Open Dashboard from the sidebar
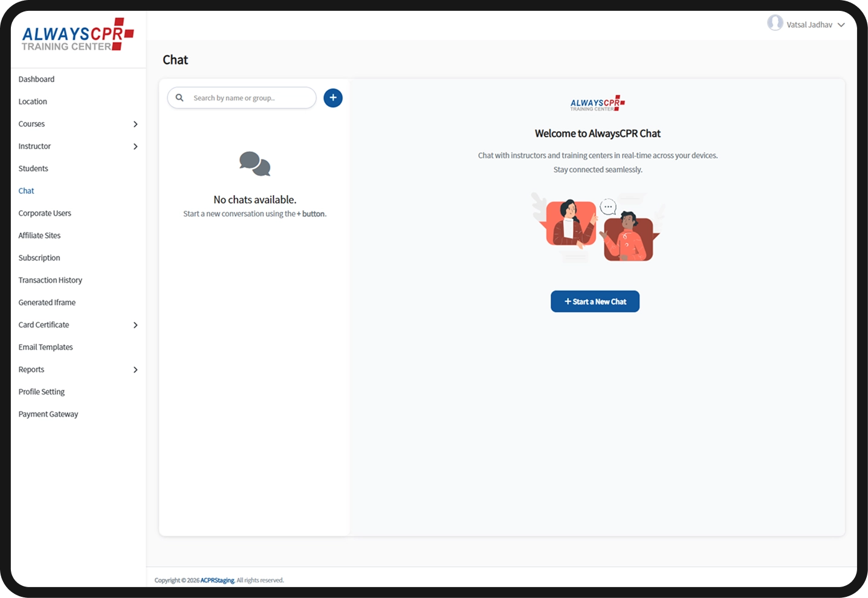This screenshot has width=868, height=598. [36, 79]
